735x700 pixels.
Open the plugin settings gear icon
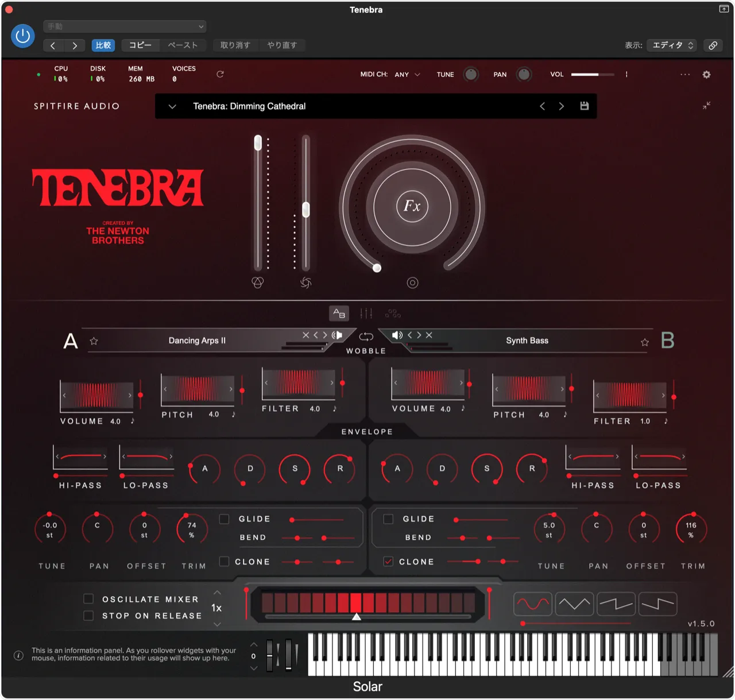pyautogui.click(x=706, y=75)
